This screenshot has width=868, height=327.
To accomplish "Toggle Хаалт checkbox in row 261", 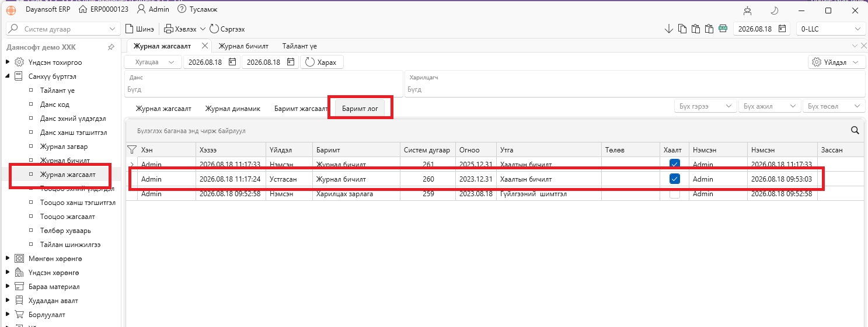I will (x=675, y=165).
